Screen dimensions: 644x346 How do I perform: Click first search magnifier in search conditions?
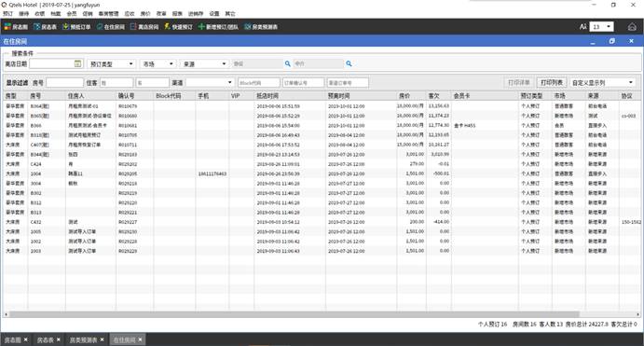(x=287, y=63)
